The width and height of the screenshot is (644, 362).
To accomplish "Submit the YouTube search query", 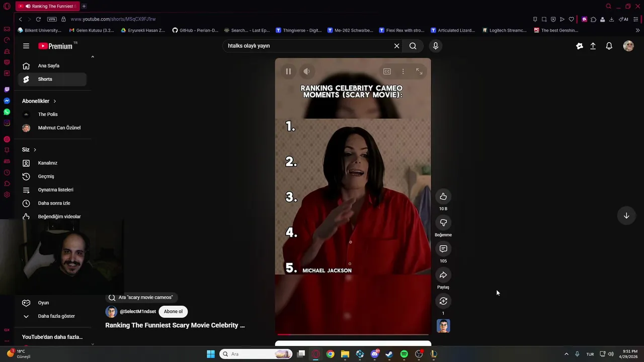I will pos(413,46).
